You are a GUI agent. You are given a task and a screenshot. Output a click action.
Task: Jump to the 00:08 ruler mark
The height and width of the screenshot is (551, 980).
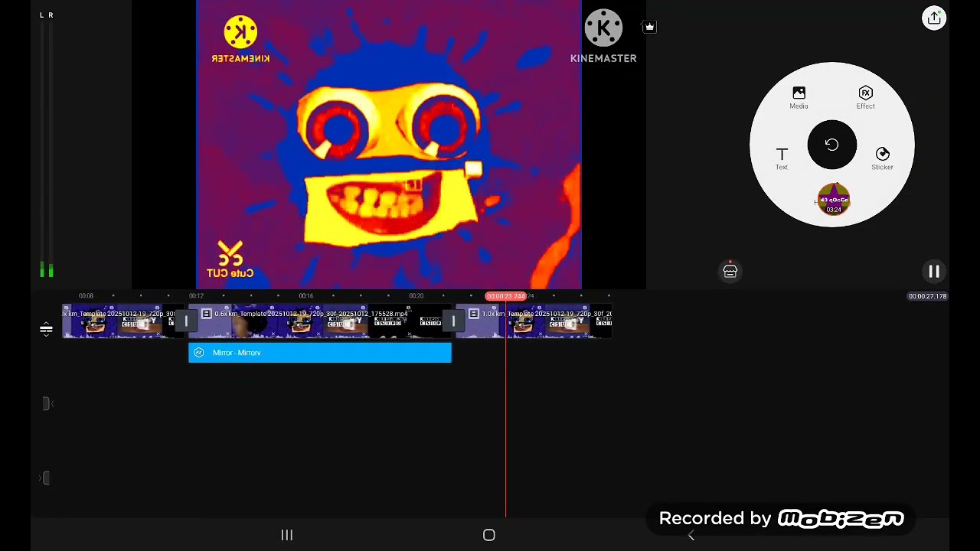click(x=86, y=296)
